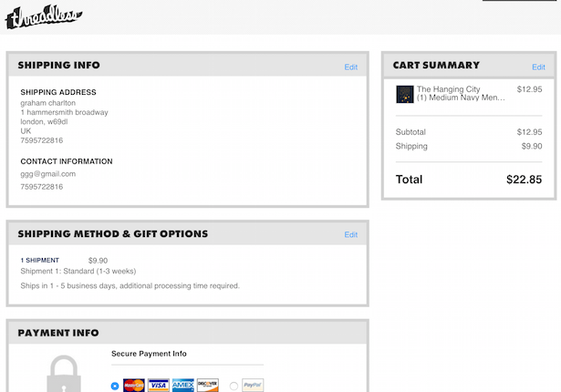This screenshot has width=561, height=392.
Task: Select the PayPal radio button
Action: click(234, 386)
